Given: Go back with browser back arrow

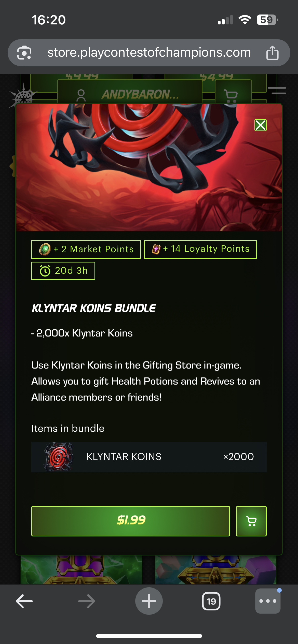Looking at the screenshot, I should click(24, 601).
